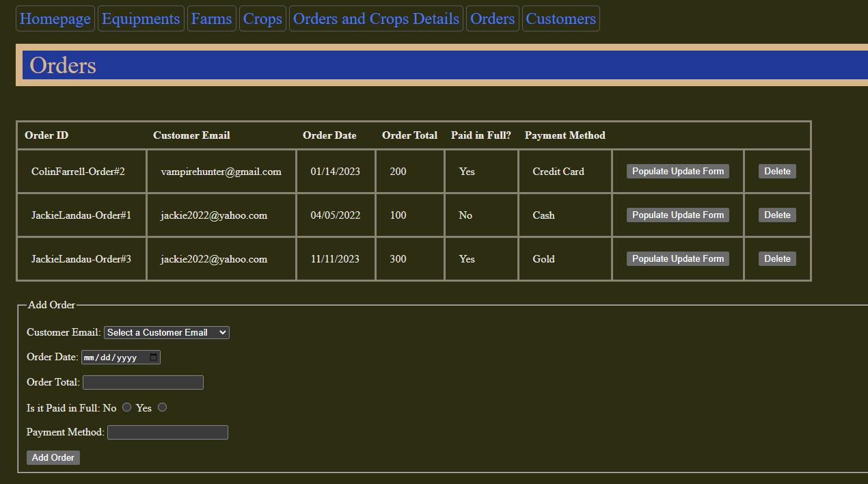Viewport: 868px width, 484px height.
Task: Open the Equipments page
Action: click(141, 18)
